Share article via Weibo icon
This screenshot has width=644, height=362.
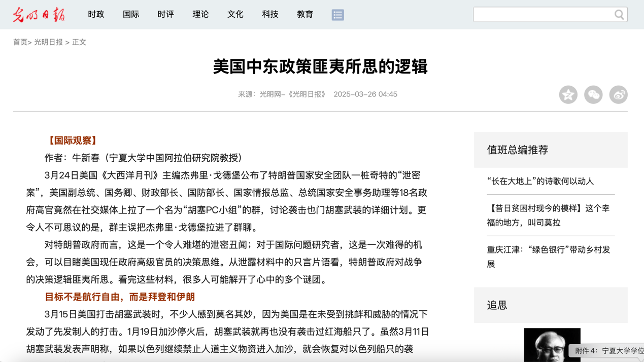pyautogui.click(x=618, y=95)
